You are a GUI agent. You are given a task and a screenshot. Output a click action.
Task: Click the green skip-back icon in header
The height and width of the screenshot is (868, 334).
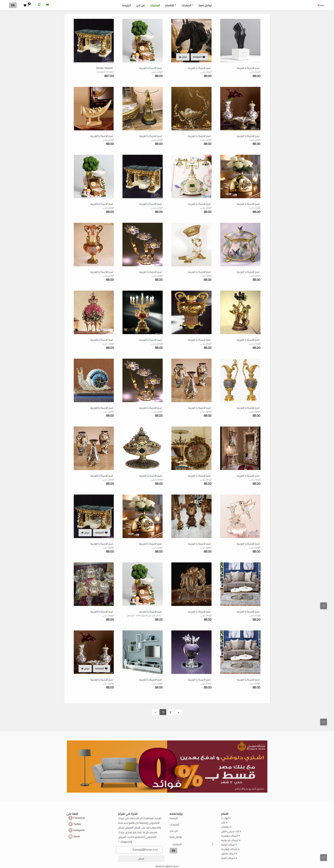click(47, 5)
